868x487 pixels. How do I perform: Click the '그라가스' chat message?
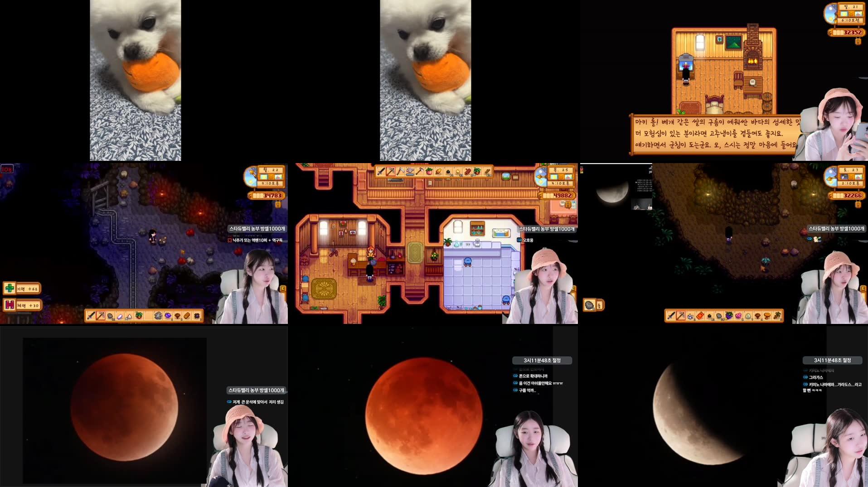click(x=816, y=377)
